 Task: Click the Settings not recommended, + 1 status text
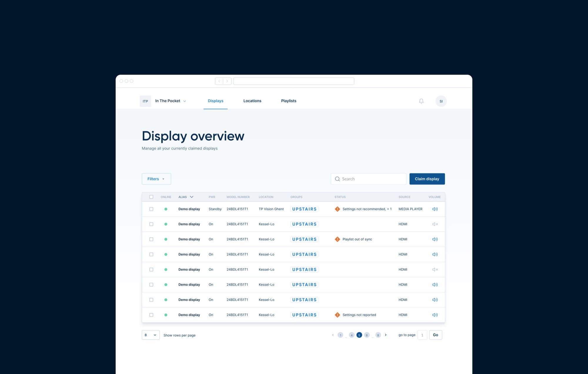click(x=367, y=209)
